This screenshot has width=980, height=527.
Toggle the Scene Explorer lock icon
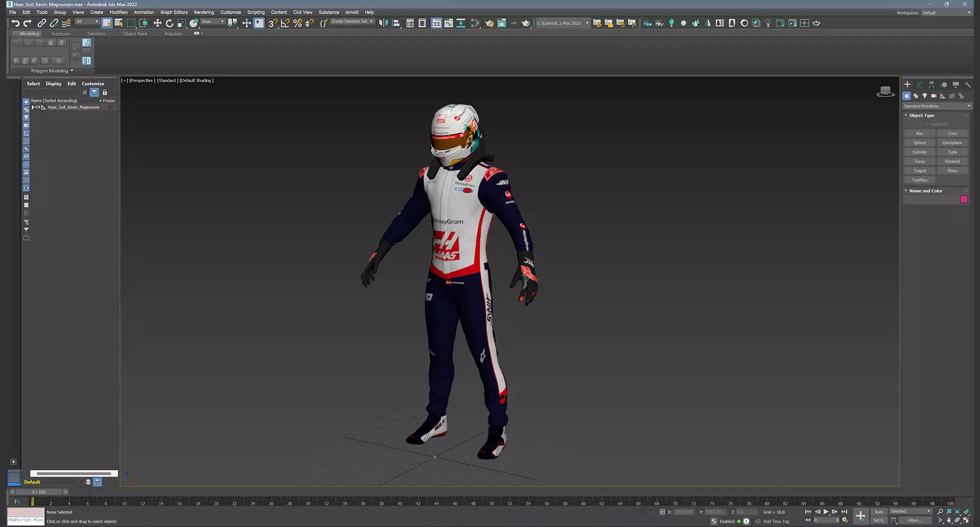point(105,92)
